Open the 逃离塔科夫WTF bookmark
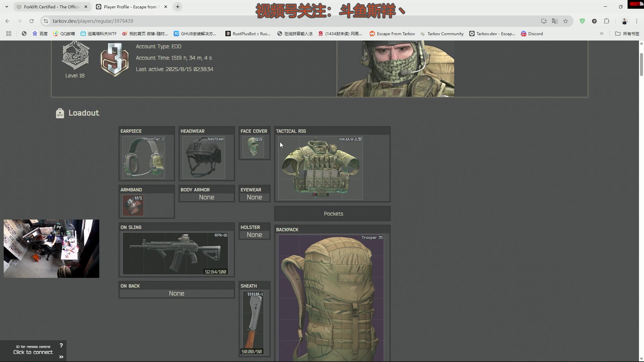 [98, 34]
